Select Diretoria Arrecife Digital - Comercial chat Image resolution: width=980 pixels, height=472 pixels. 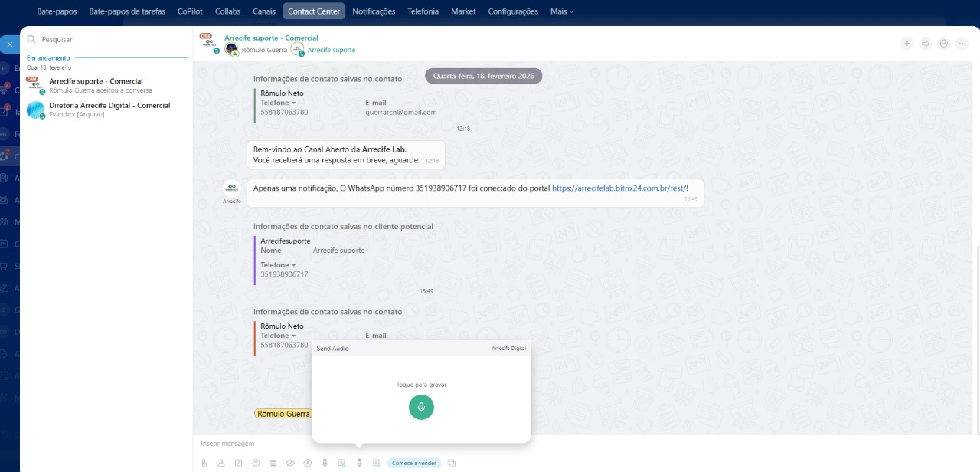[x=109, y=106]
